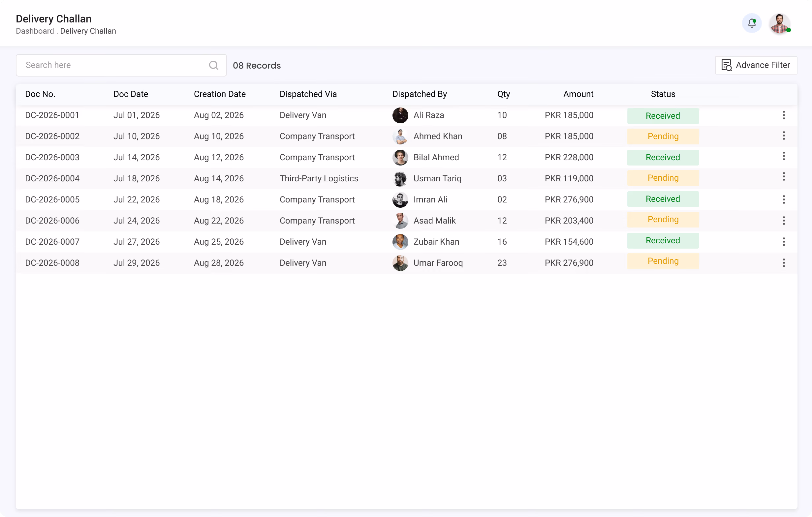Click amount PKR 154,600
The height and width of the screenshot is (517, 812).
pyautogui.click(x=569, y=242)
